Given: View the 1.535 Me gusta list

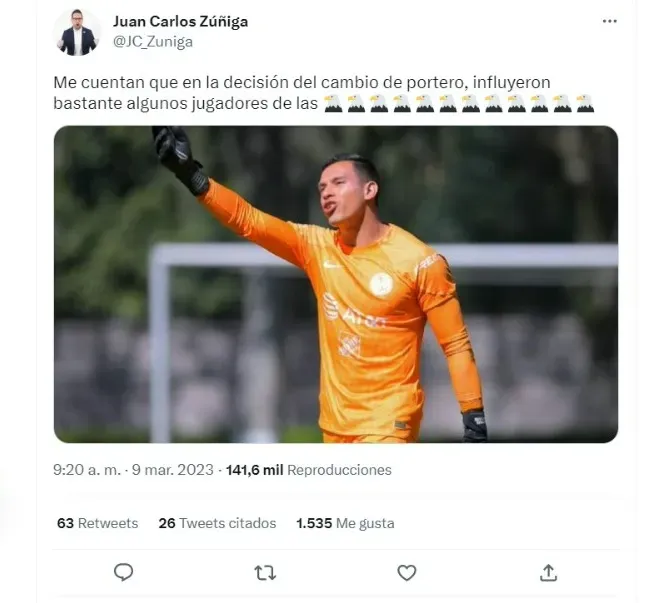Looking at the screenshot, I should (345, 523).
